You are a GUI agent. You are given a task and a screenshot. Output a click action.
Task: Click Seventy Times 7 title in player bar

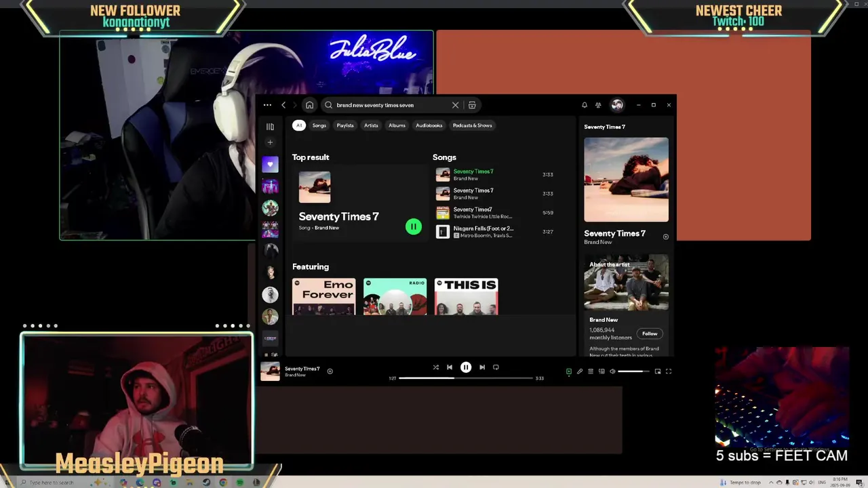pos(302,369)
